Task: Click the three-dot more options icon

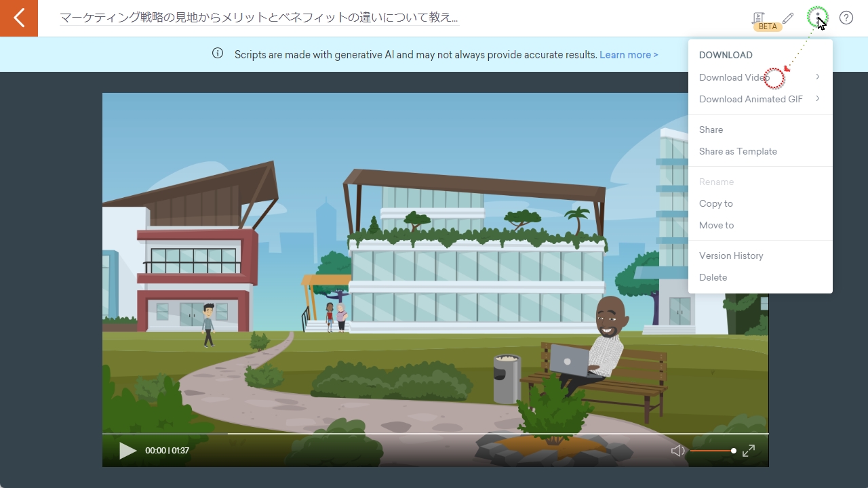Action: (x=818, y=18)
